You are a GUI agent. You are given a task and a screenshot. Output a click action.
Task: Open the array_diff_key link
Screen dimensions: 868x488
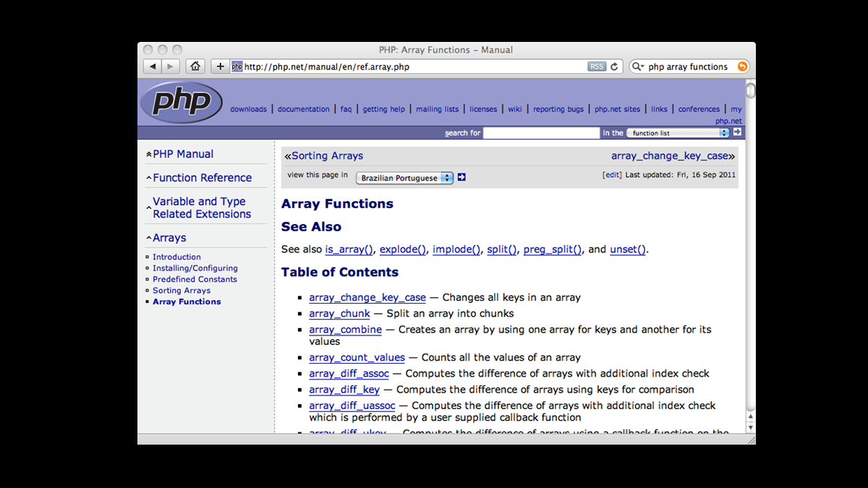coord(344,390)
